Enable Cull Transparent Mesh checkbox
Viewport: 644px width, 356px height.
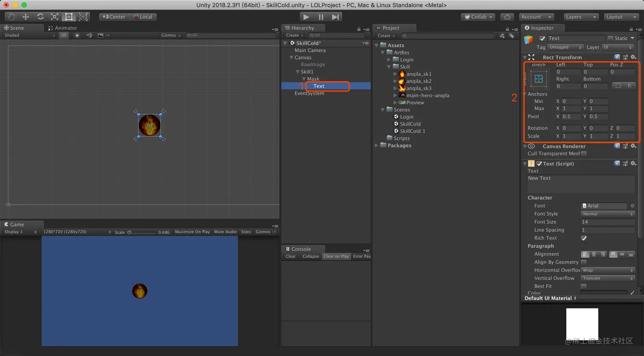(584, 154)
